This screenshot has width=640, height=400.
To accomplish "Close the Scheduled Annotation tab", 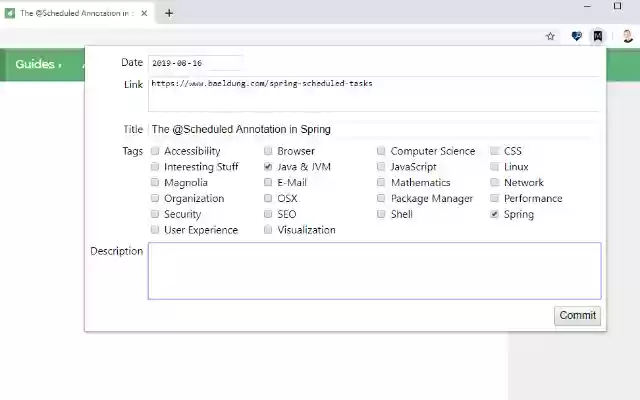I will click(144, 13).
